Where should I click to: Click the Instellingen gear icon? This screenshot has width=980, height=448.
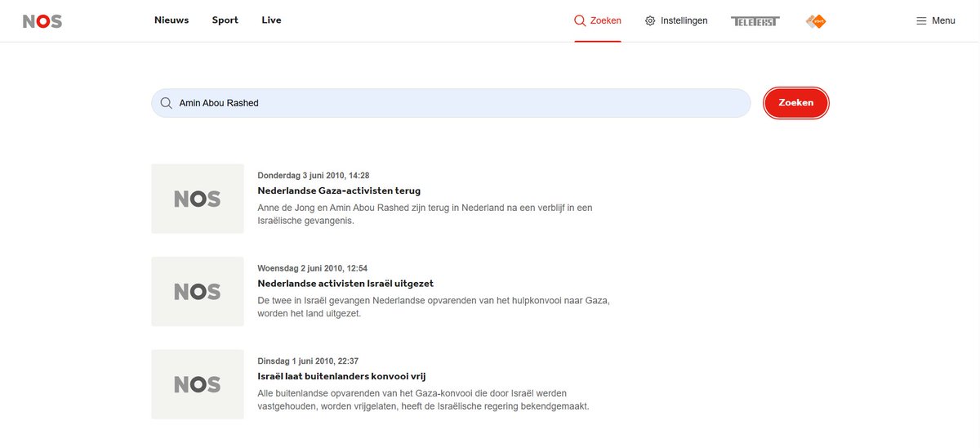coord(650,20)
